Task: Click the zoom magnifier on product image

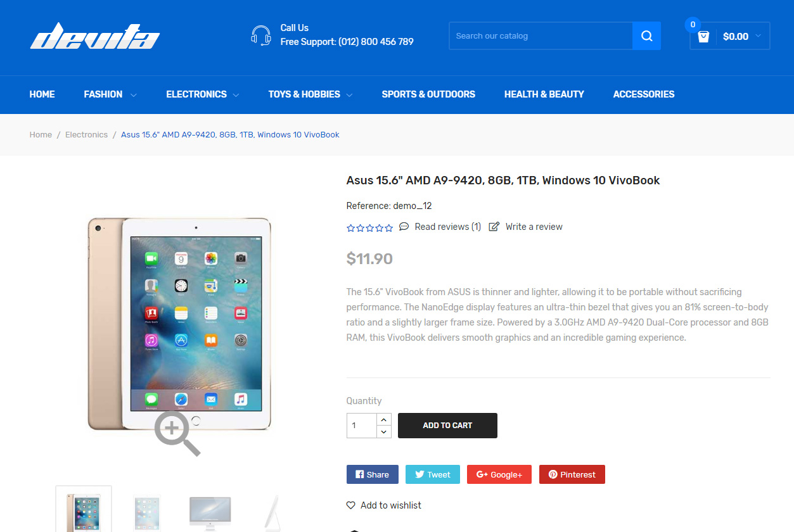Action: [x=177, y=433]
